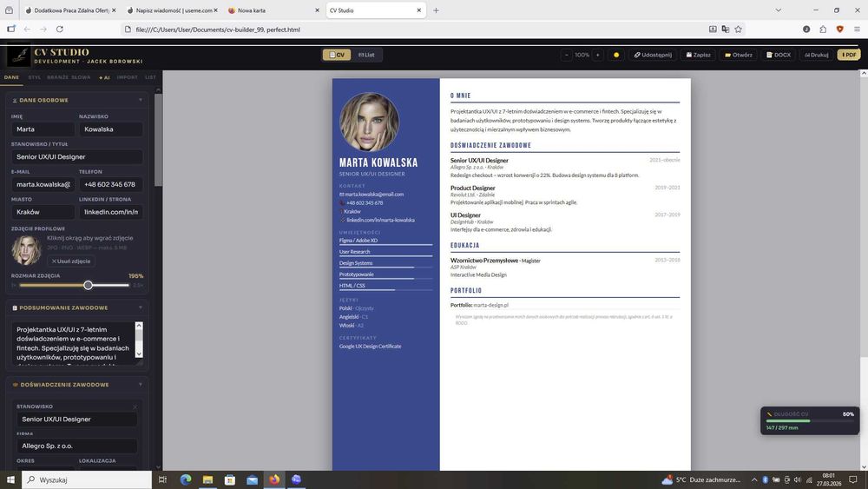Click the photo in the CV preview
Screen dimensions: 868x489
pos(369,122)
